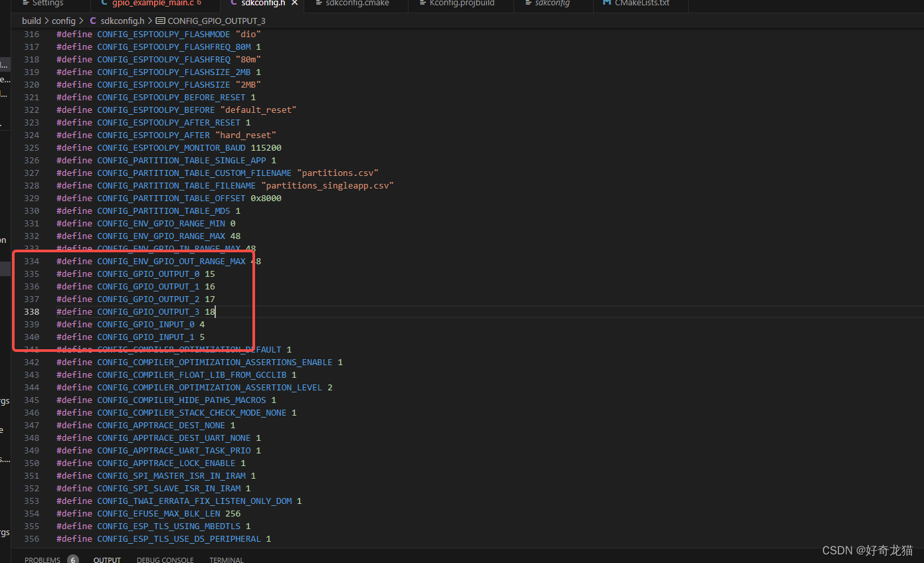Viewport: 924px width, 563px height.
Task: Click the CONFIG_ESP_TLS_USING_MBEDTLS macro
Action: (169, 526)
